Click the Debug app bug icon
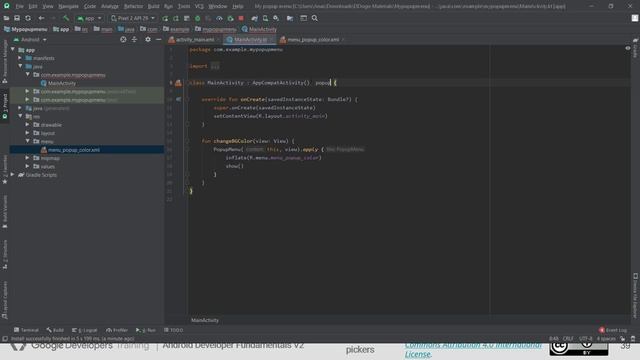 click(198, 18)
